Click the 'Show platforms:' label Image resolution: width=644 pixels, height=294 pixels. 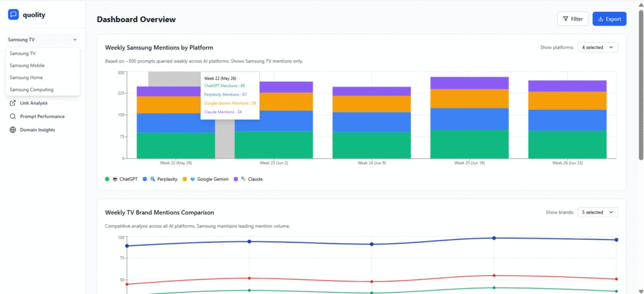[x=557, y=48]
